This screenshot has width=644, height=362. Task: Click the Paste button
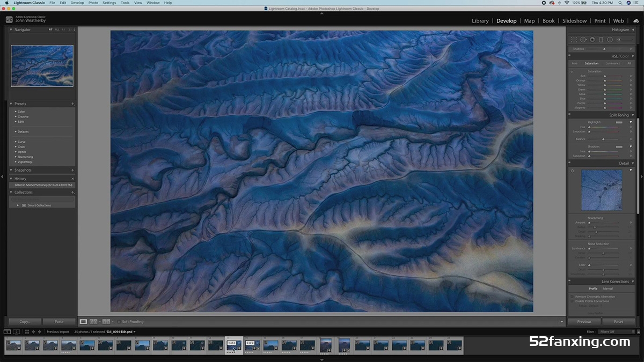59,322
